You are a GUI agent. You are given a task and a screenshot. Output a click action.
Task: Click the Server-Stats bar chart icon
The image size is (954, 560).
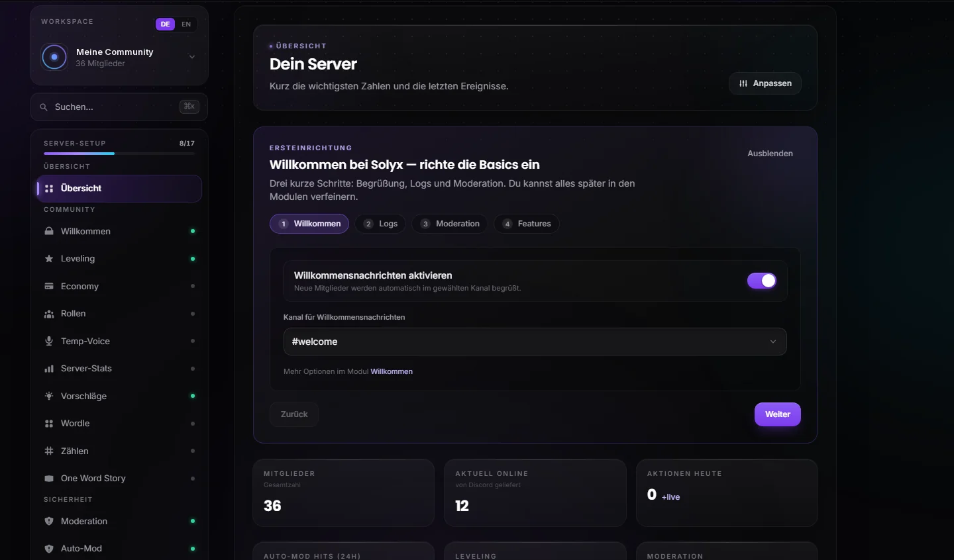pos(49,369)
